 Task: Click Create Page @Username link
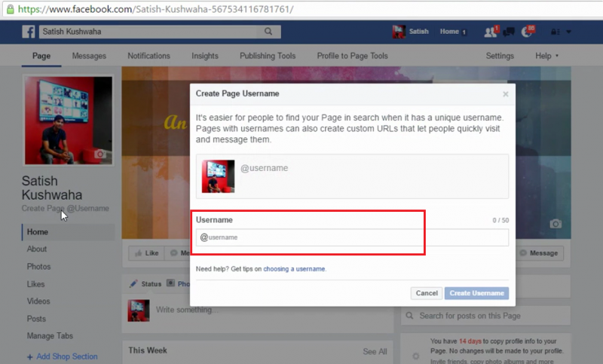[x=65, y=208]
